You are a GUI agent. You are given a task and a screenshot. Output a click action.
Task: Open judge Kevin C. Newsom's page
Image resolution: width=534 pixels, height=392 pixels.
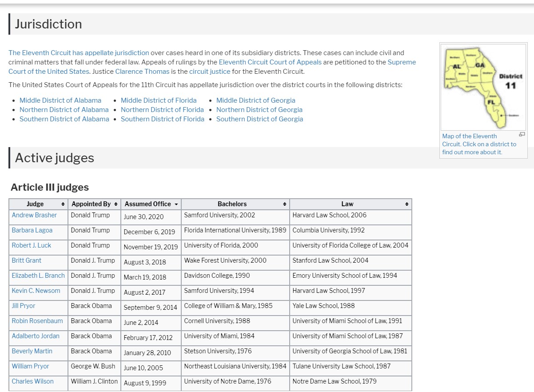click(x=36, y=291)
